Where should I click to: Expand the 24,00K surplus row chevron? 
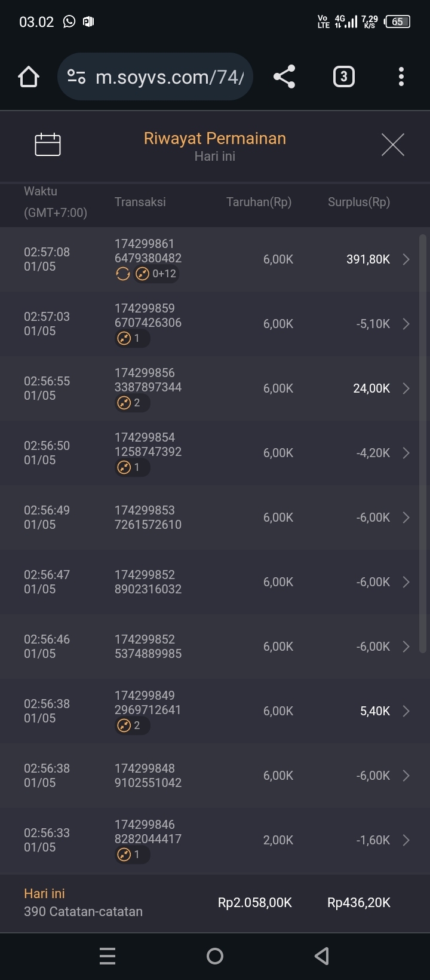406,388
